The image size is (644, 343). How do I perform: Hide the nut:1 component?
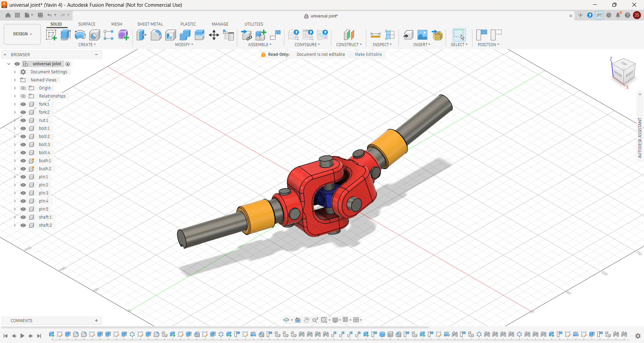tap(23, 120)
